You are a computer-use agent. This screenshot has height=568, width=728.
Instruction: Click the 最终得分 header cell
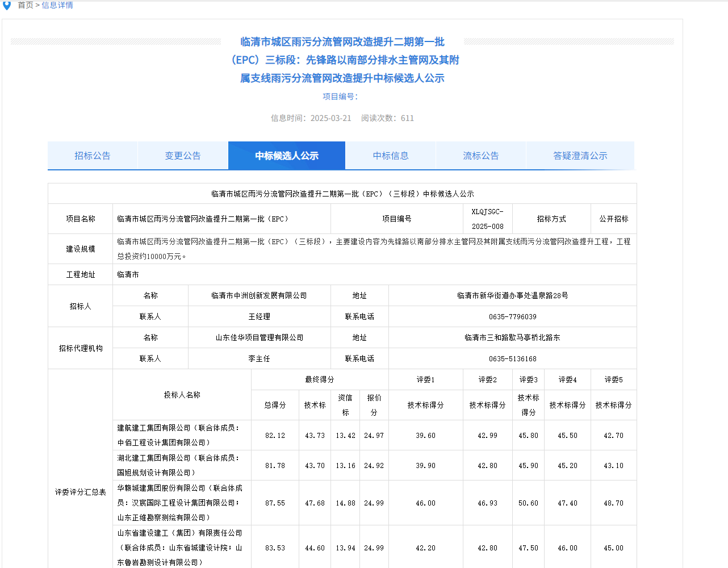[320, 379]
